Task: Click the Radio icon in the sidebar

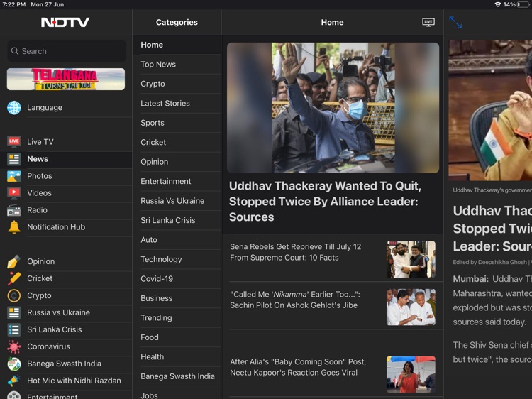Action: coord(14,210)
